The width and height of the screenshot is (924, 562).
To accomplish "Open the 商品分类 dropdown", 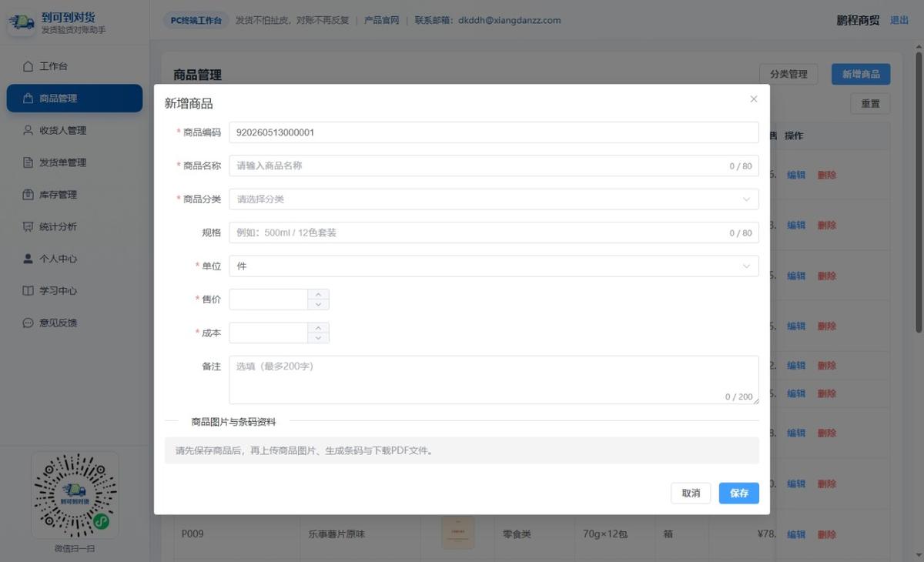I will click(x=494, y=199).
